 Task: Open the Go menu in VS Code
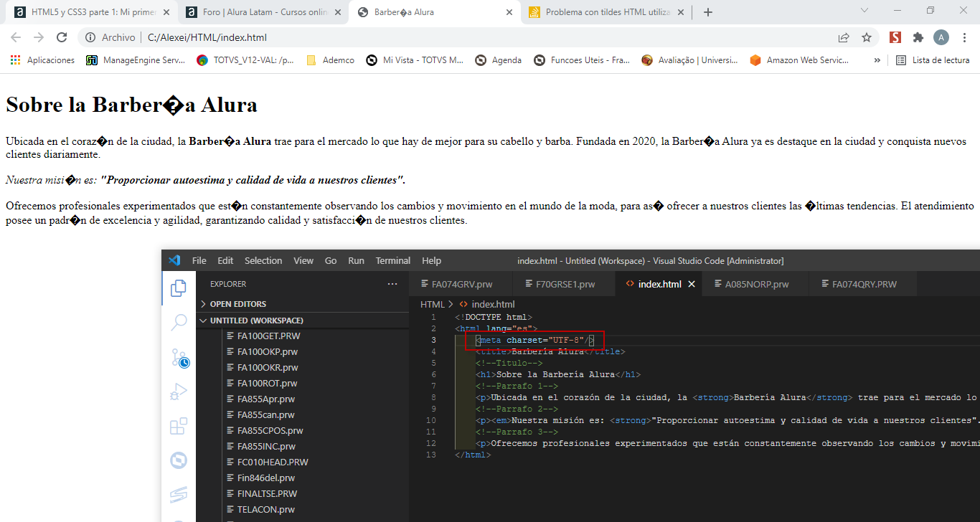point(331,260)
